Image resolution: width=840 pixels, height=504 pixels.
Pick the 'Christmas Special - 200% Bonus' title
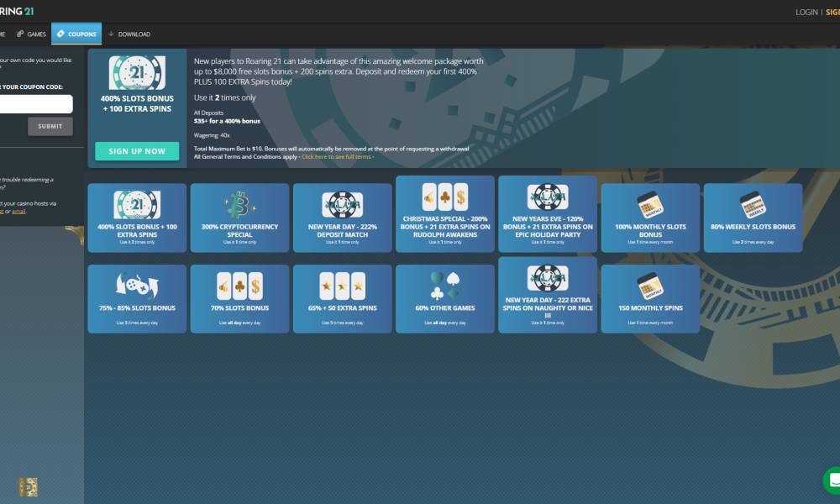coord(445,227)
